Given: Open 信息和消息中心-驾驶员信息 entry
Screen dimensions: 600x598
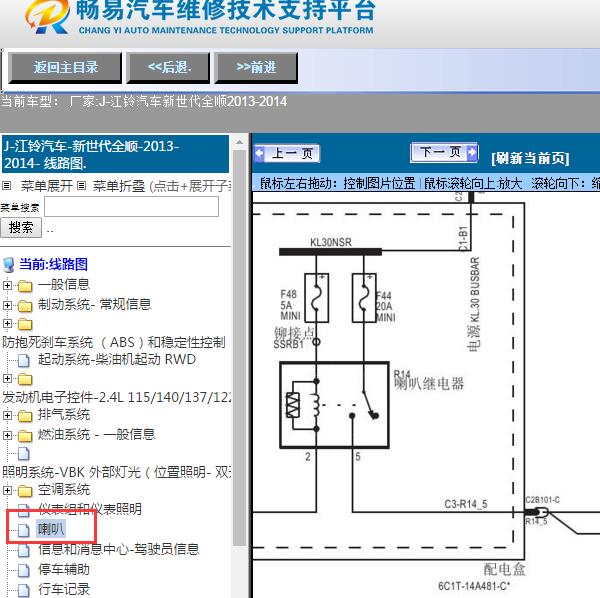Looking at the screenshot, I should coord(118,549).
